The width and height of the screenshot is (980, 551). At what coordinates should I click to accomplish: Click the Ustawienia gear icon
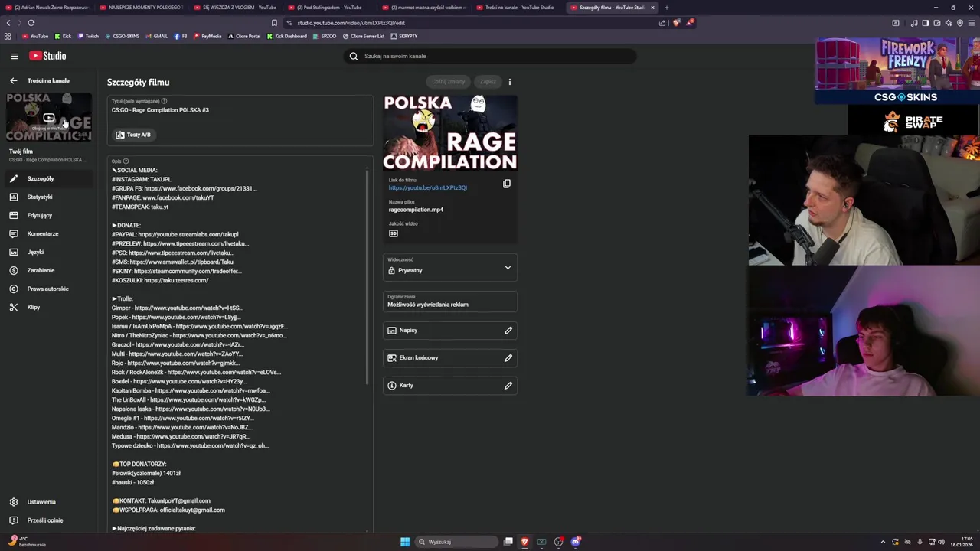click(13, 502)
